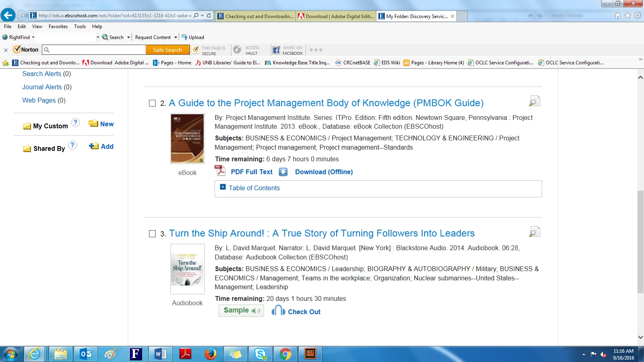This screenshot has height=362, width=644.
Task: Open Windows Start button
Action: (10, 354)
